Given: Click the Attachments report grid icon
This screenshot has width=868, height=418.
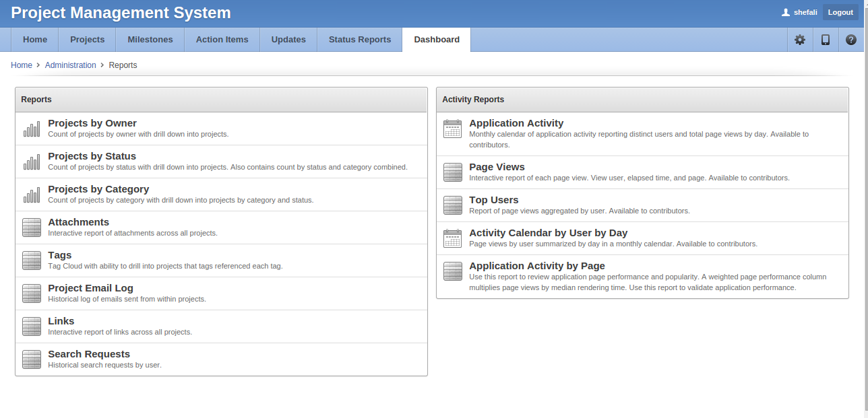Looking at the screenshot, I should 32,228.
